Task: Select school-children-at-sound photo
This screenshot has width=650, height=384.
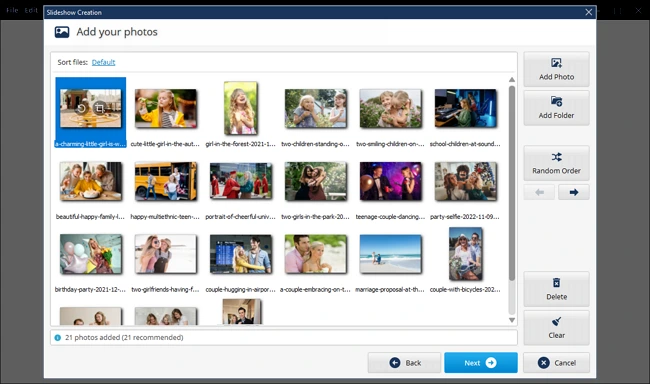Action: tap(466, 109)
